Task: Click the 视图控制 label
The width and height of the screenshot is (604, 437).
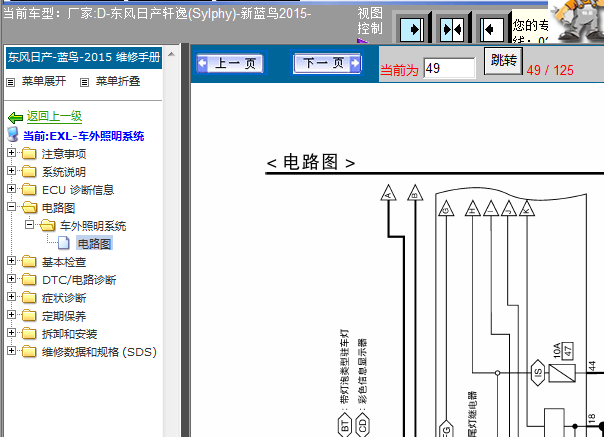Action: (x=370, y=21)
